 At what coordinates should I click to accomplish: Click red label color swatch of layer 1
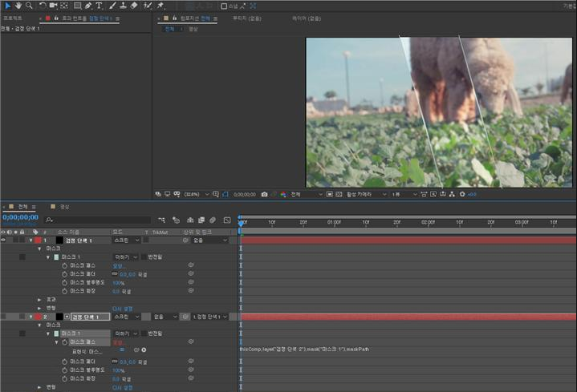(x=38, y=240)
